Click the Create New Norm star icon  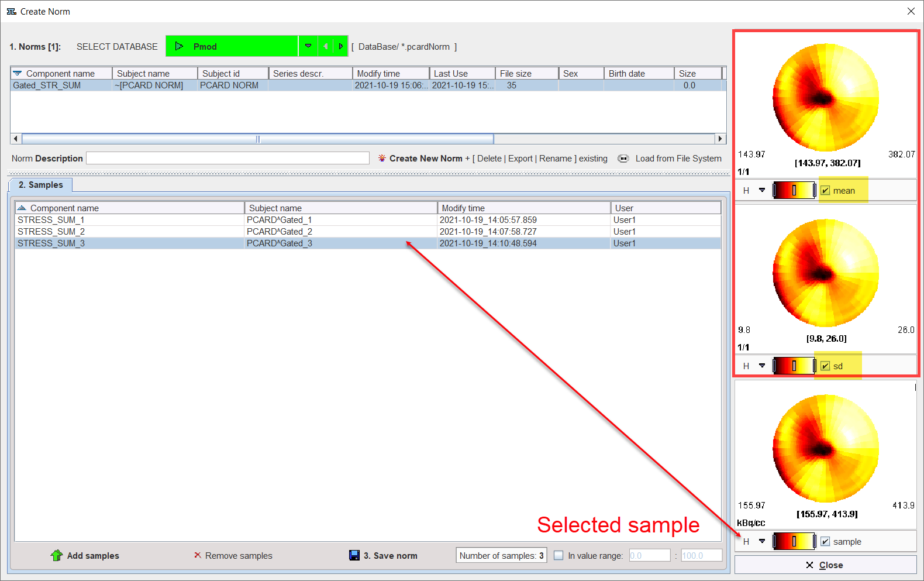382,159
